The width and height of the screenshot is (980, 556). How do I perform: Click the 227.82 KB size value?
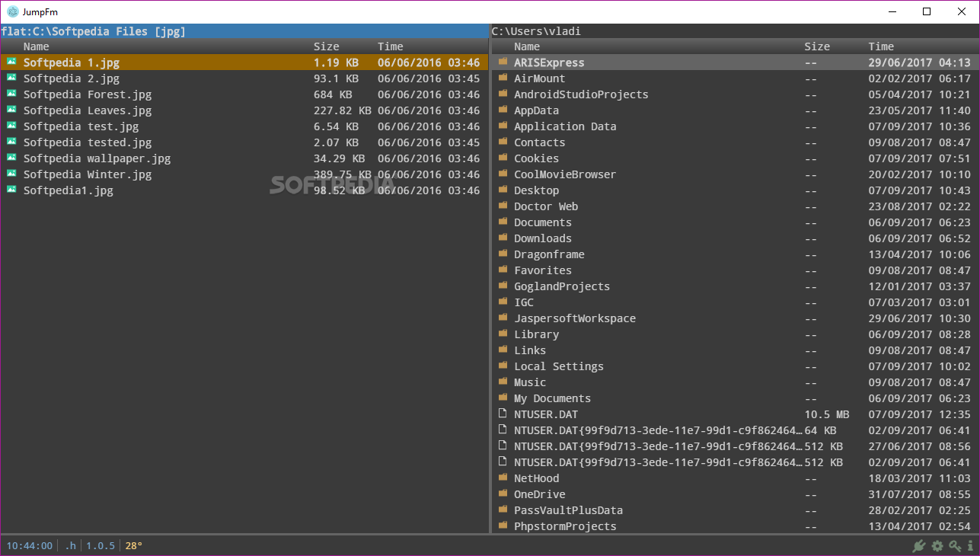pyautogui.click(x=342, y=110)
